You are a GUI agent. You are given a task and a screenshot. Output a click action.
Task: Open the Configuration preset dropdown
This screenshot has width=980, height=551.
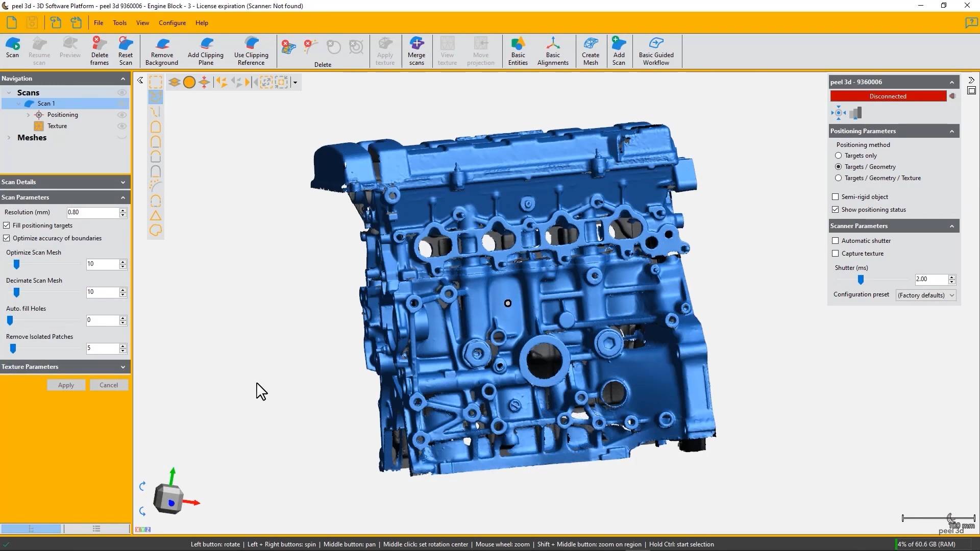tap(926, 295)
